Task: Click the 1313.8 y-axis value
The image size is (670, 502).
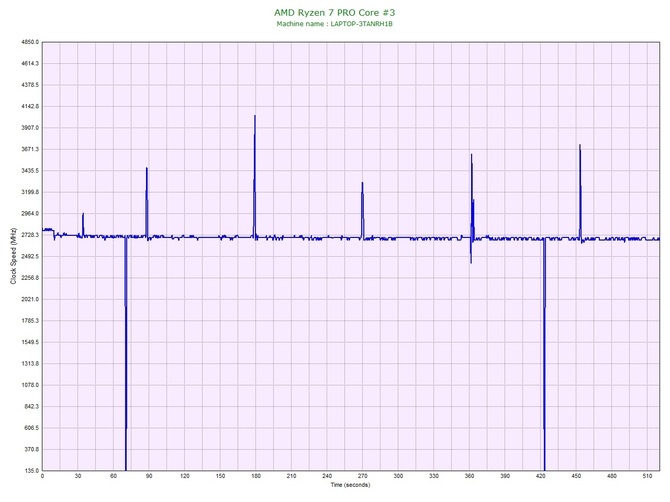Action: tap(30, 364)
